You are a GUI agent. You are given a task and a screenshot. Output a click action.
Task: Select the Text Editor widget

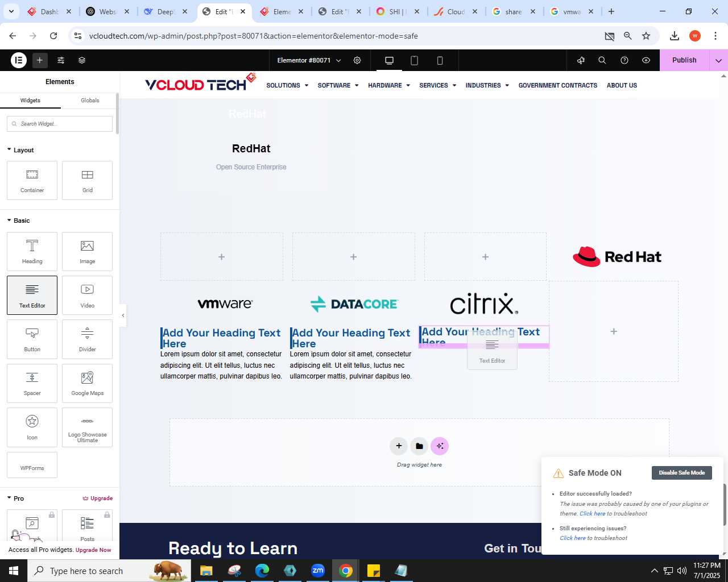coord(32,295)
